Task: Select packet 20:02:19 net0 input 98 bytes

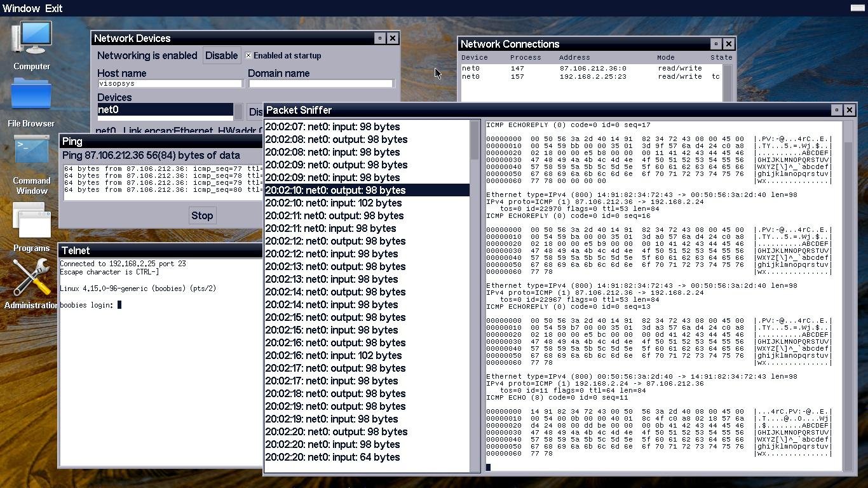Action: [367, 419]
